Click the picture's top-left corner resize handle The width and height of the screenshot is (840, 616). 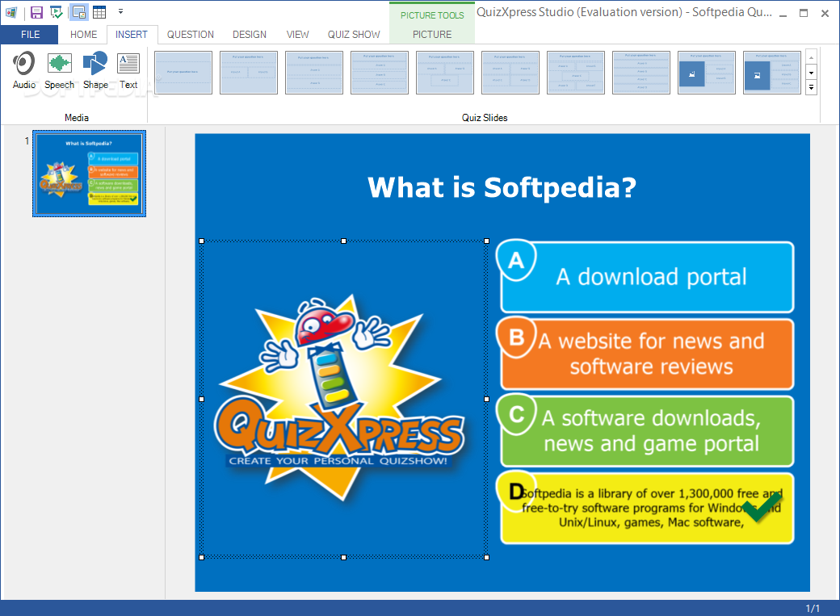[x=202, y=241]
